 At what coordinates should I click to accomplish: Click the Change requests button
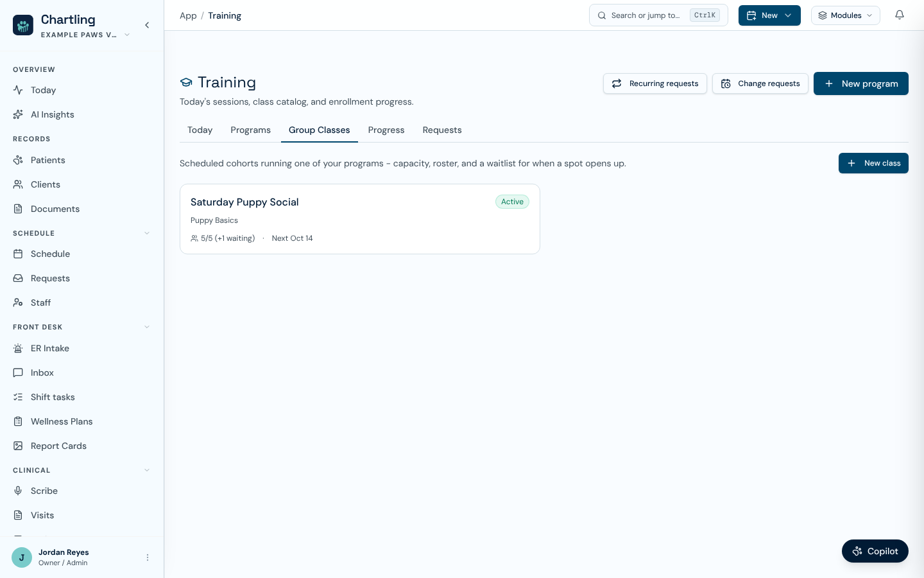[760, 83]
